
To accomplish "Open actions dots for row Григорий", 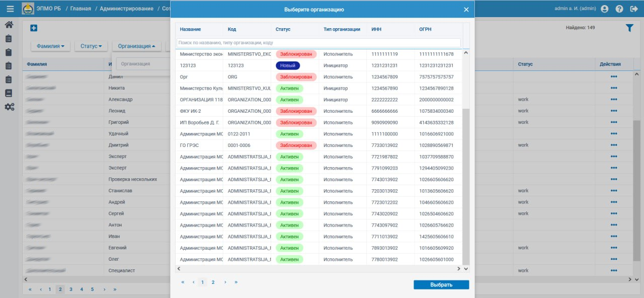I will (x=614, y=122).
